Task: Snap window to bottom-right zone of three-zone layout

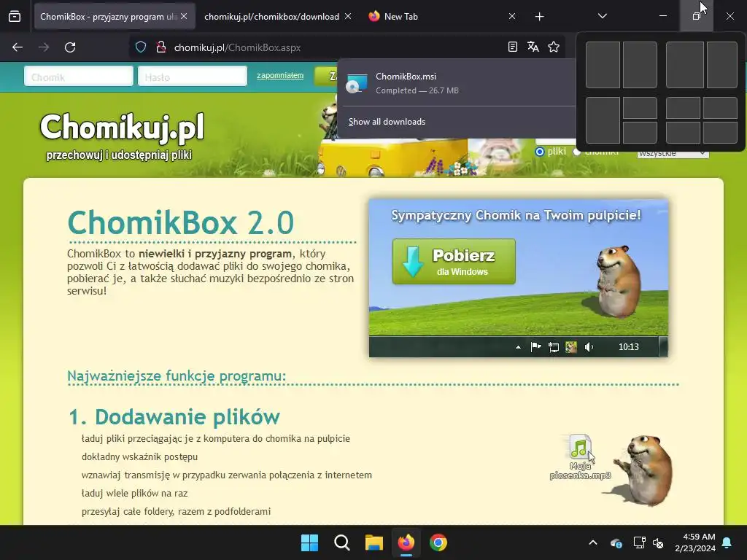Action: 640,133
